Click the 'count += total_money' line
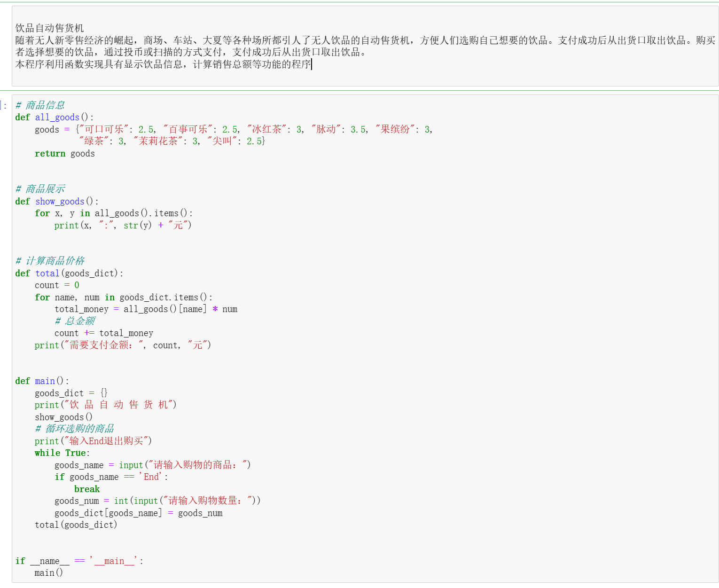The width and height of the screenshot is (719, 588). 104,333
